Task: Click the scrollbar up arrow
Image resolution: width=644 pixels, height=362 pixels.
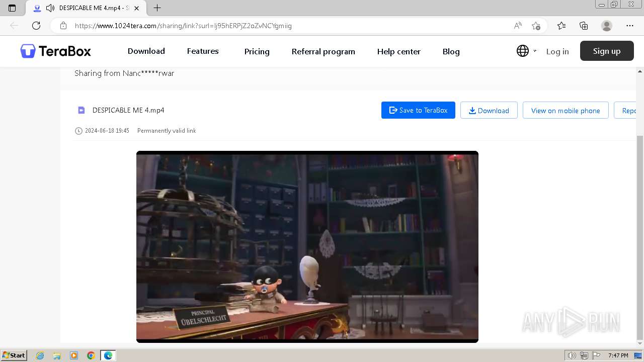Action: tap(640, 71)
